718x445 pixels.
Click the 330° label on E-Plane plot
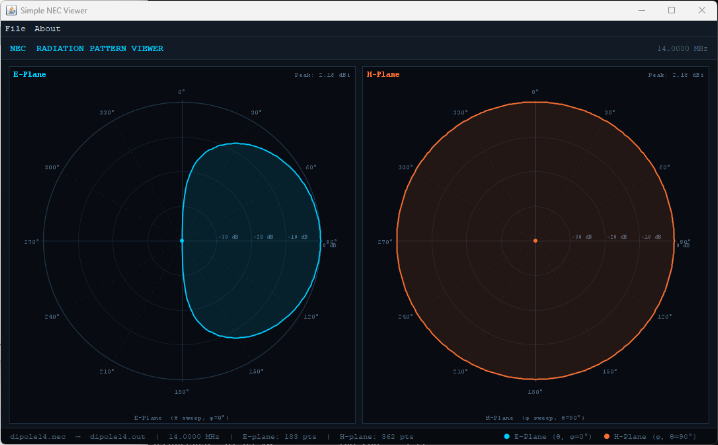coord(107,112)
